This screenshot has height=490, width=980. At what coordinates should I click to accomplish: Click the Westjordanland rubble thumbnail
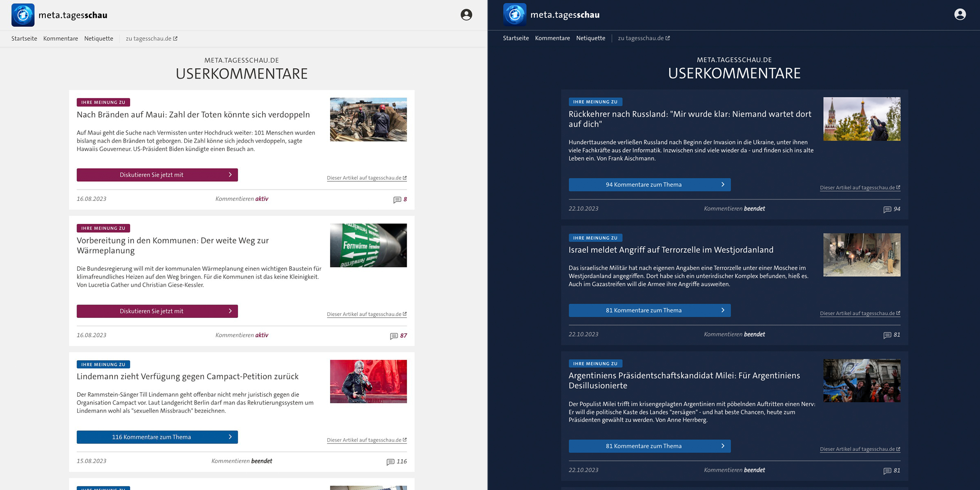tap(862, 255)
